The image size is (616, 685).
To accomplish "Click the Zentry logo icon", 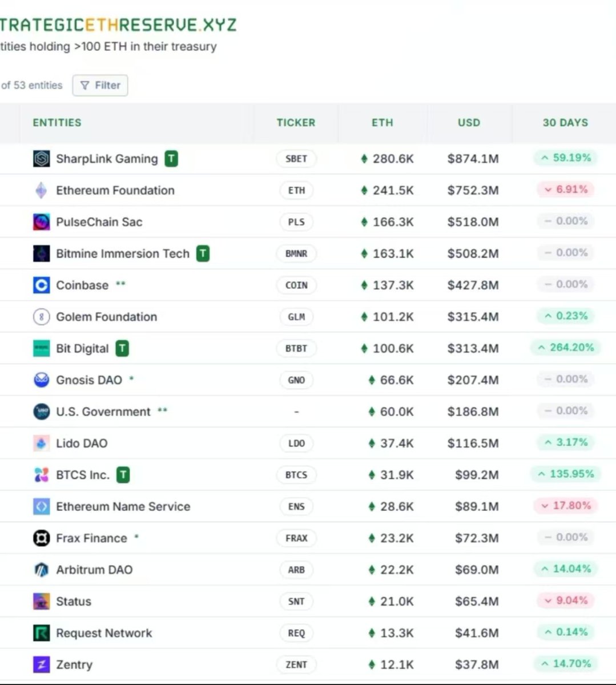I will pyautogui.click(x=41, y=664).
